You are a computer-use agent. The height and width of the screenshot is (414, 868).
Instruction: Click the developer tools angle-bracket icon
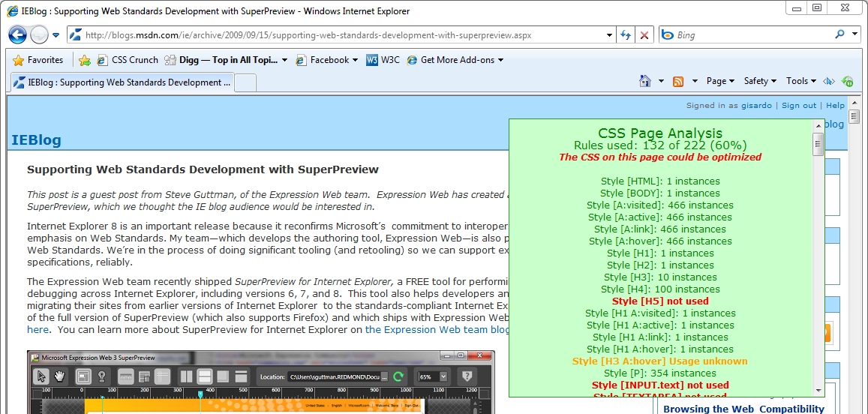click(828, 81)
